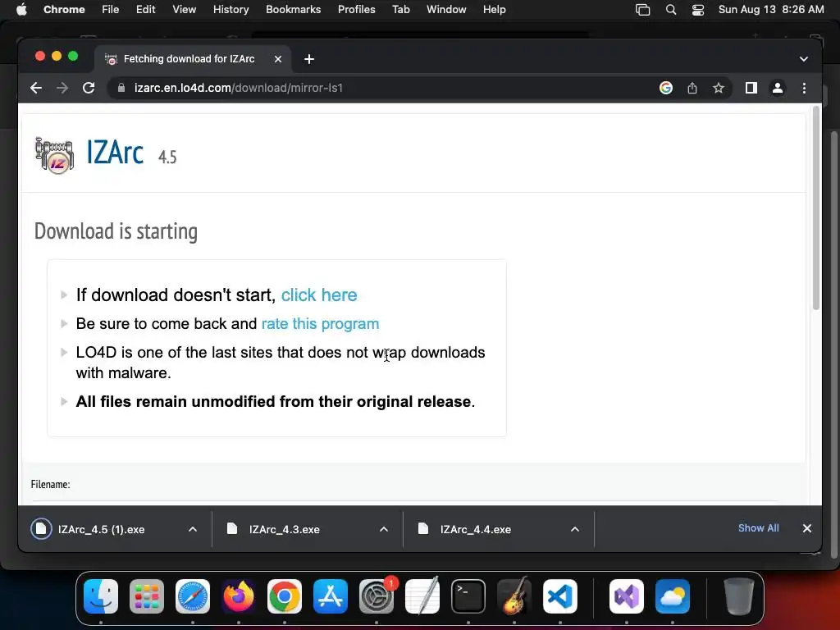840x630 pixels.
Task: Click the IZArc_4.3.exe download item
Action: [284, 529]
